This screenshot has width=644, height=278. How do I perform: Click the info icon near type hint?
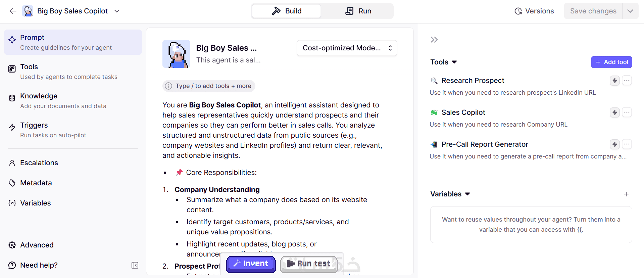coord(168,86)
